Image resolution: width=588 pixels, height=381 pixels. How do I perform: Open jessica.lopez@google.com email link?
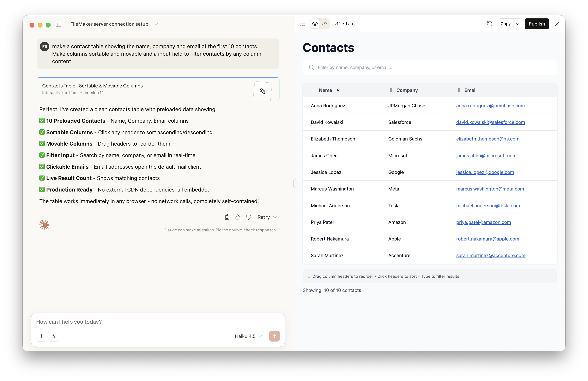pos(485,172)
